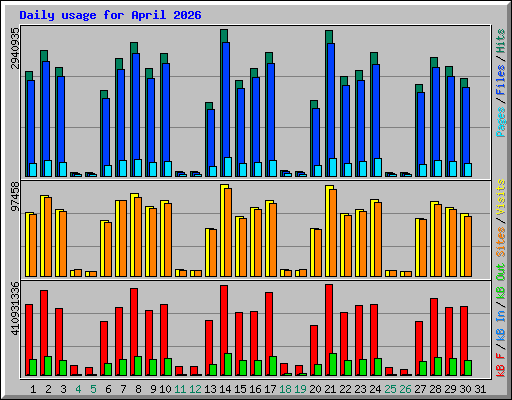Select day 27 on the x-axis
Viewport: 512px width, 400px height.
pyautogui.click(x=420, y=389)
